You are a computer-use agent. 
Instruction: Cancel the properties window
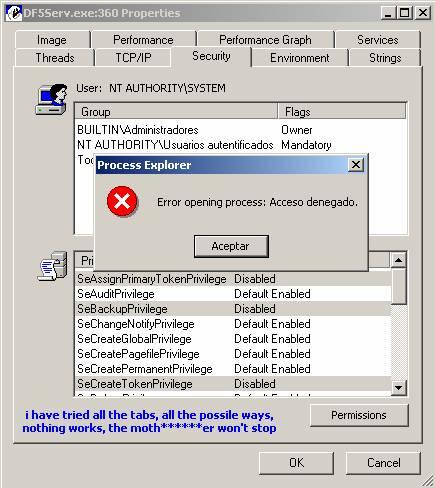click(383, 463)
